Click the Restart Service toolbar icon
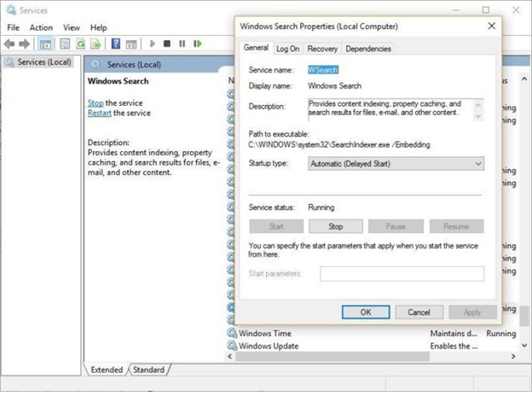Image resolution: width=532 pixels, height=396 pixels. click(198, 44)
